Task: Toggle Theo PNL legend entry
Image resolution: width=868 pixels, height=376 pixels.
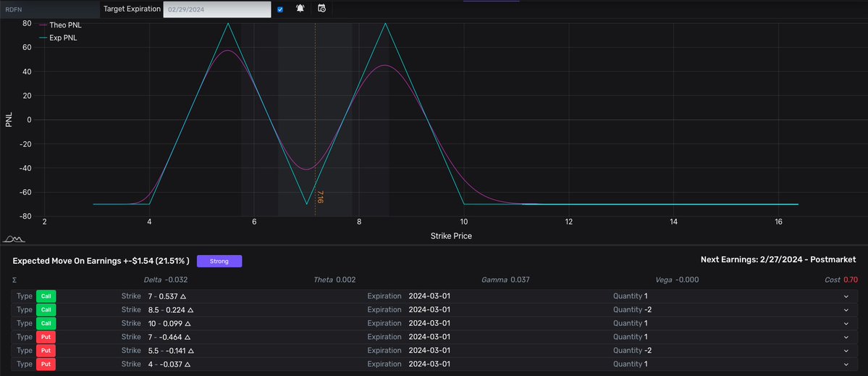Action: click(60, 25)
